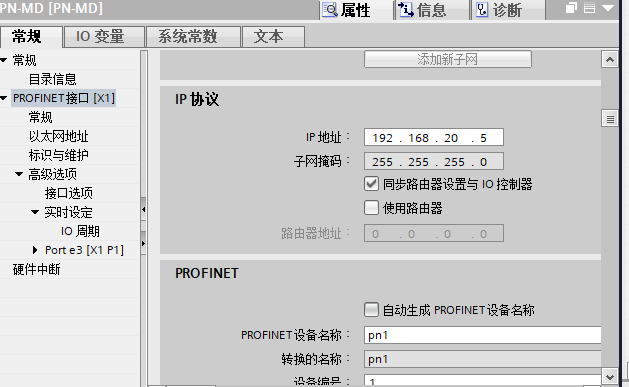Click the vertical scrollbar thumb

610,119
